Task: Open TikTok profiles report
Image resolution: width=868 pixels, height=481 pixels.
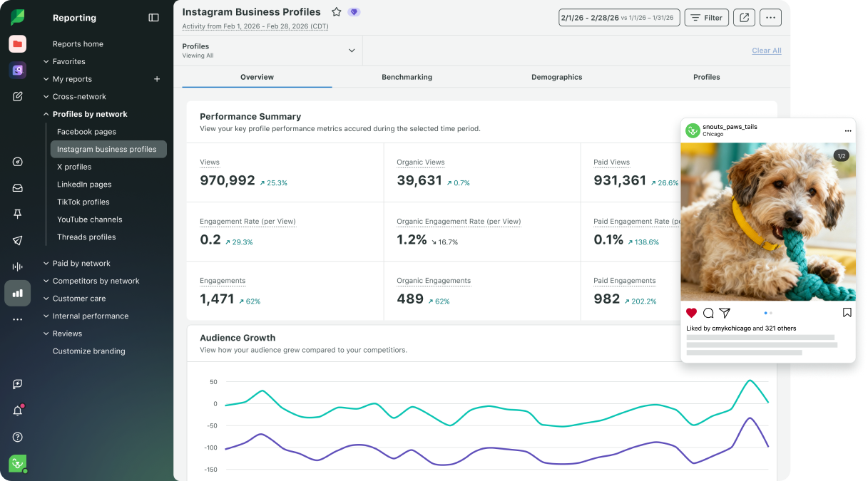Action: click(83, 202)
